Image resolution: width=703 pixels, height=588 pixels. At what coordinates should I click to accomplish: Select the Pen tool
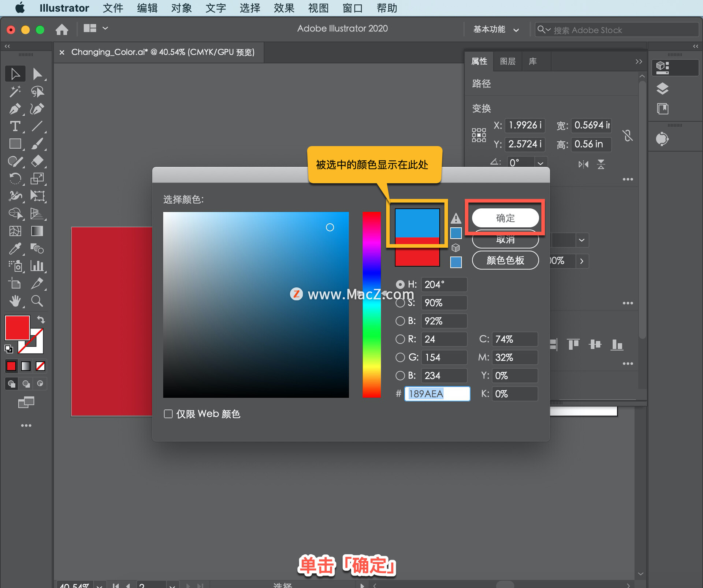pos(15,109)
